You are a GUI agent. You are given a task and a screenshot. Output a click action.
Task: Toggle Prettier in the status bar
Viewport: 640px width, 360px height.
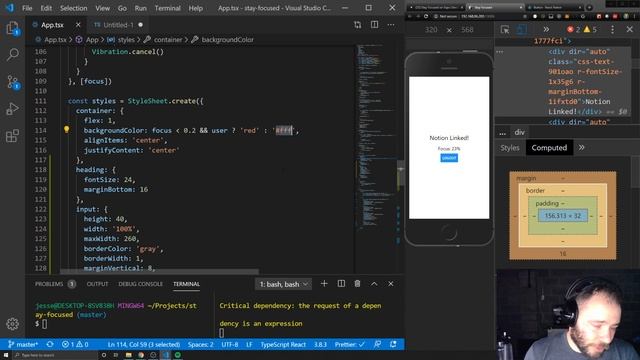click(349, 344)
